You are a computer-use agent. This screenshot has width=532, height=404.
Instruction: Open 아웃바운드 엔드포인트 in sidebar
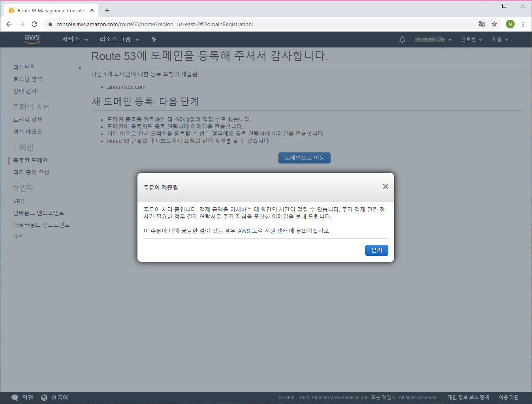coord(41,225)
